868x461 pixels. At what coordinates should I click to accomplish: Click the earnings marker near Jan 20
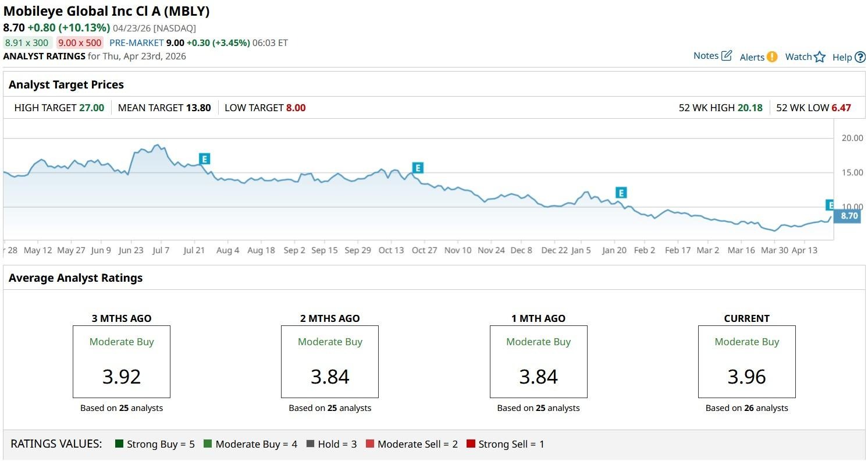coord(621,193)
